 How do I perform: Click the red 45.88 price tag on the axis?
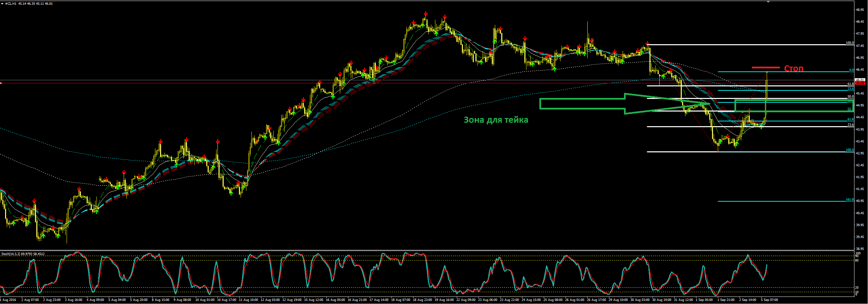[860, 83]
